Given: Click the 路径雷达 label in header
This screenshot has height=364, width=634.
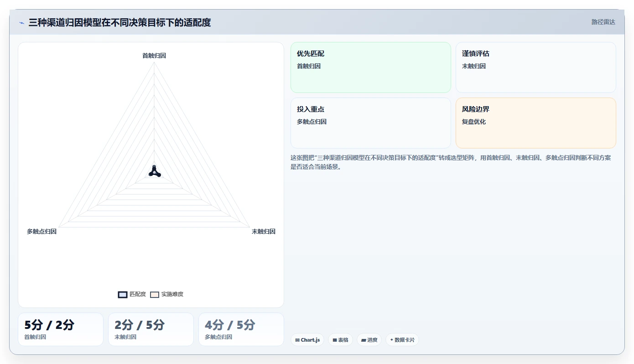Looking at the screenshot, I should 603,22.
